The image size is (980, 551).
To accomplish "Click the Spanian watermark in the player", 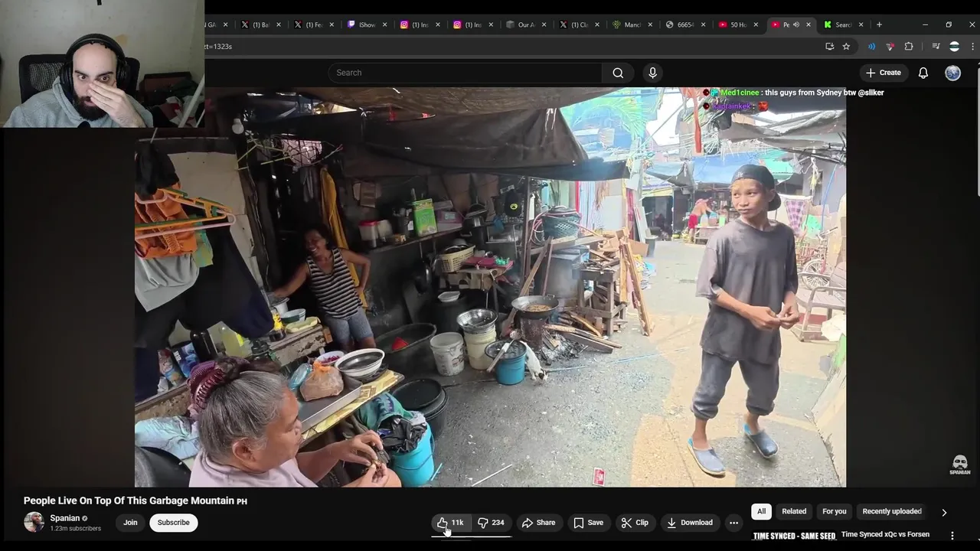I will [x=960, y=465].
